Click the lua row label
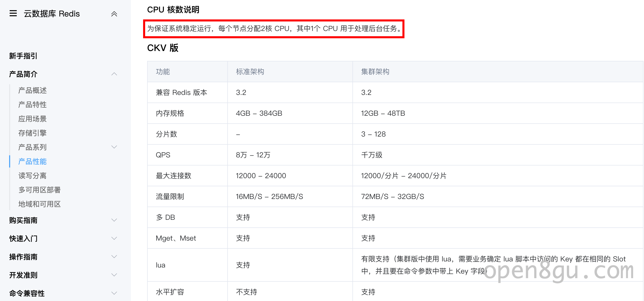Image resolution: width=644 pixels, height=301 pixels. (x=160, y=265)
